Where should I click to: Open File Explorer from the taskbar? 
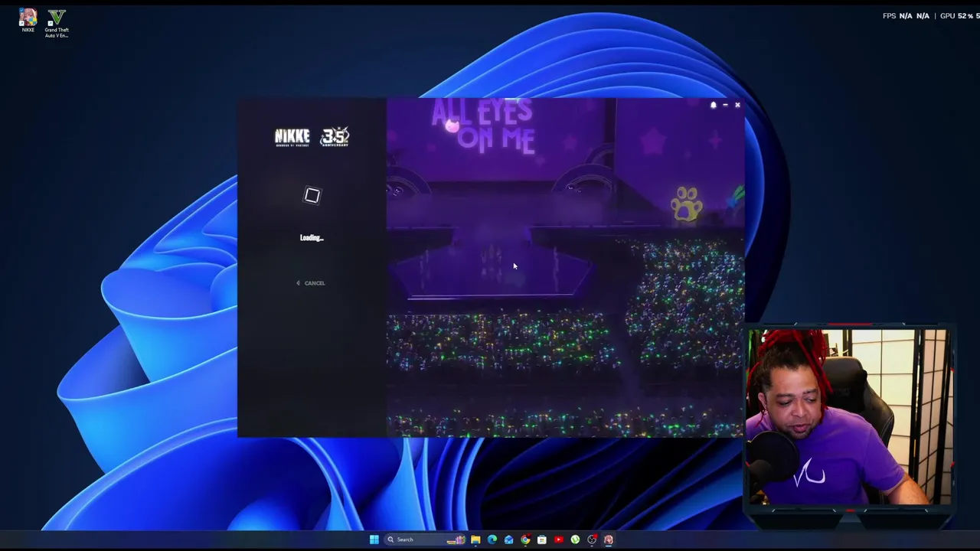(x=475, y=540)
